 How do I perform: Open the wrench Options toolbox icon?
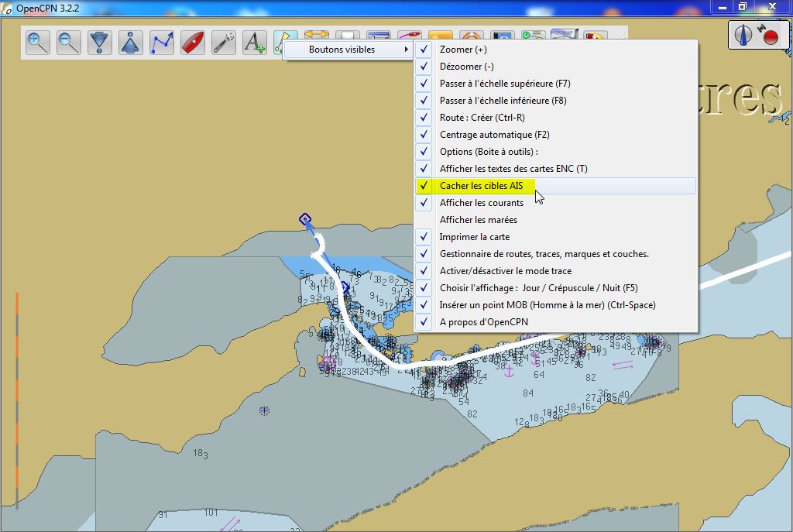tap(224, 43)
